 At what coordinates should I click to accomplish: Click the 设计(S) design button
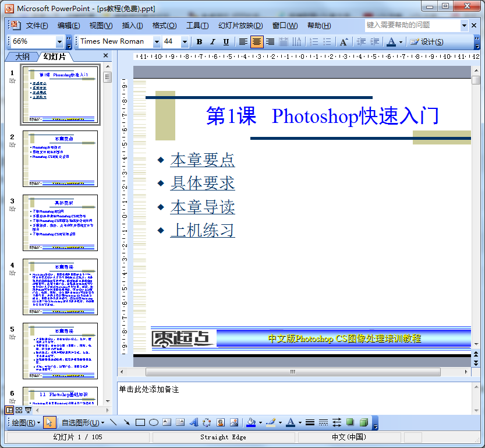click(x=427, y=42)
